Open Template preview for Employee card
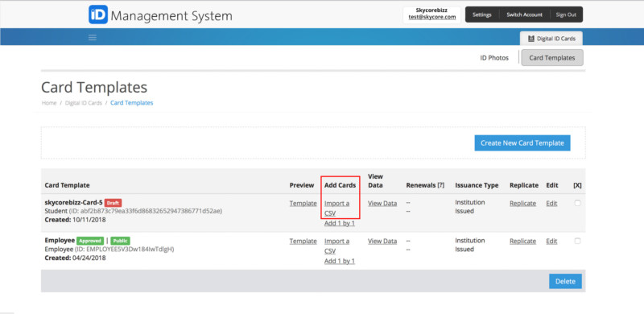644x314 pixels. 303,241
